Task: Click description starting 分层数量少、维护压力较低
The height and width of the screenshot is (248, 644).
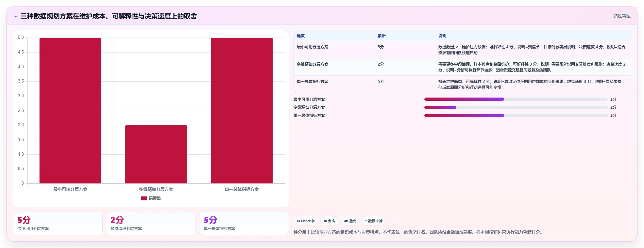Action: click(532, 50)
